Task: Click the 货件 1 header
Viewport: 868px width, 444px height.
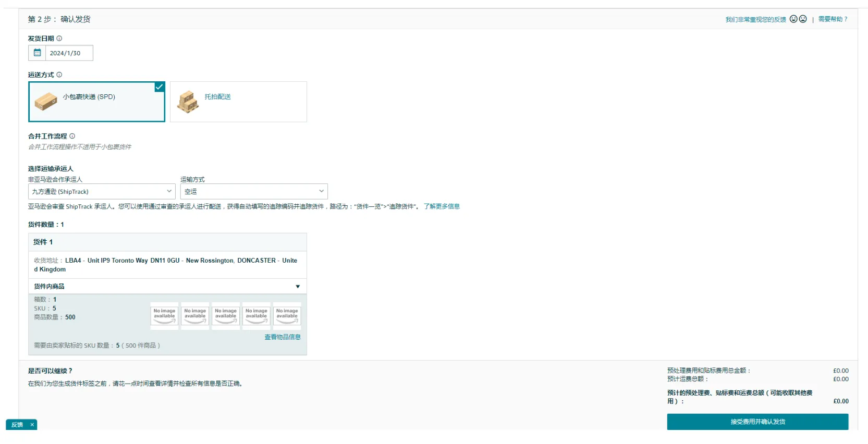Action: coord(167,242)
